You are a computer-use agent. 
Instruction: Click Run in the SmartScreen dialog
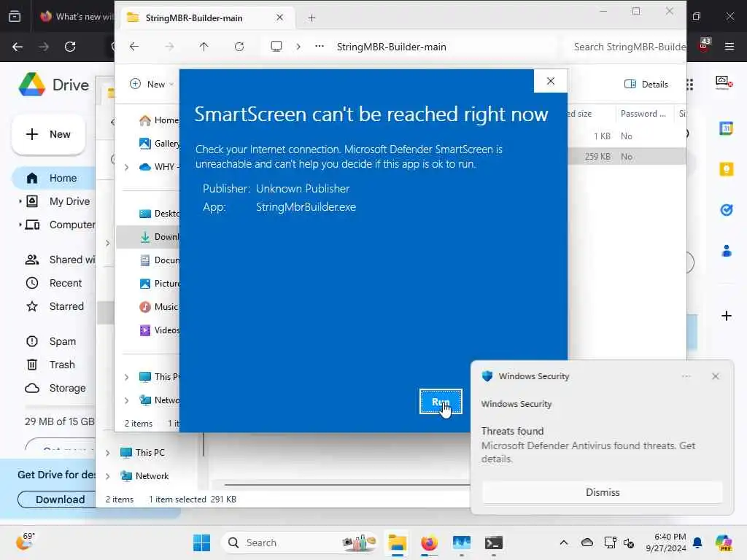(440, 402)
